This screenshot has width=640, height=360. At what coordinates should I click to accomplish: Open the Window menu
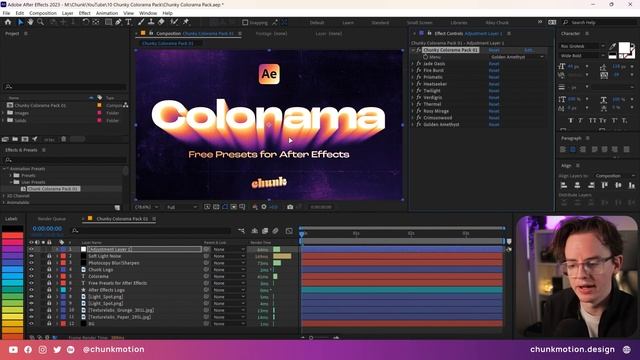click(148, 13)
